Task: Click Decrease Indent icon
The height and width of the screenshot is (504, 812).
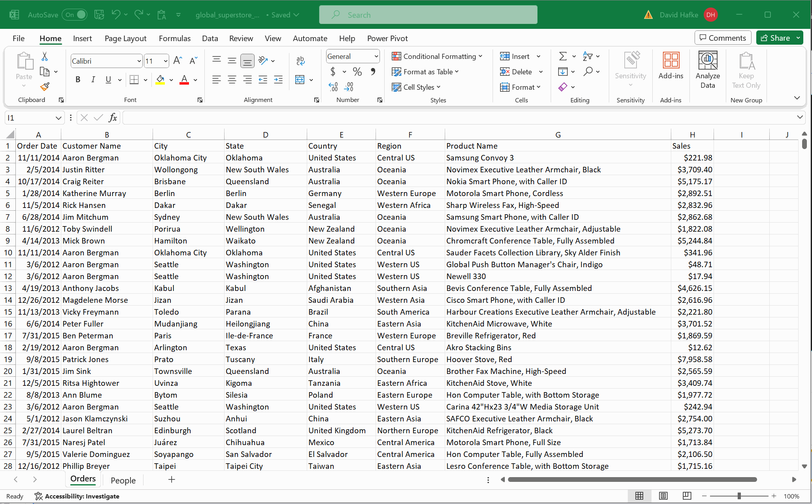Action: pos(262,79)
